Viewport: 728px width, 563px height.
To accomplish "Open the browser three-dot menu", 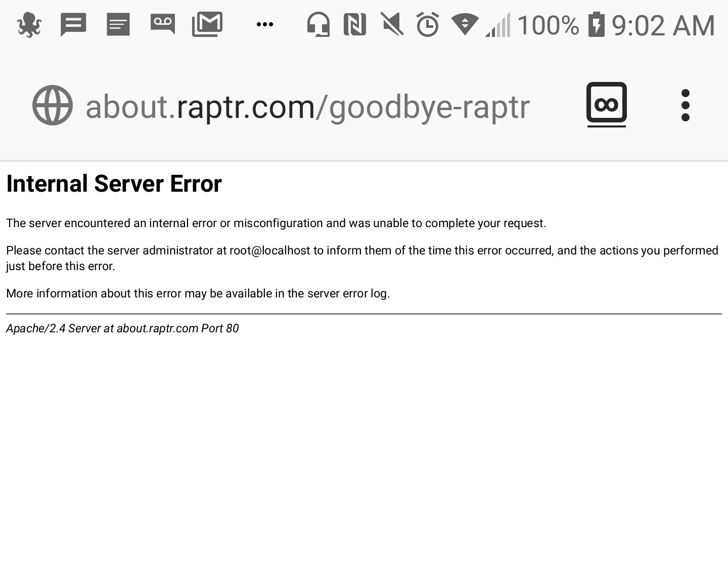I will tap(686, 105).
